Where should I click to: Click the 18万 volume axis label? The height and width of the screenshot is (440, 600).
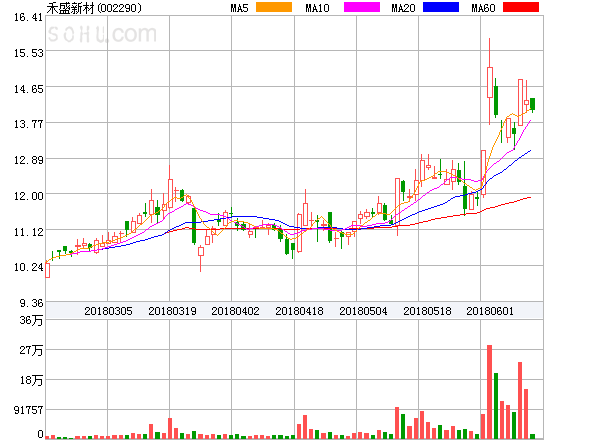31,380
